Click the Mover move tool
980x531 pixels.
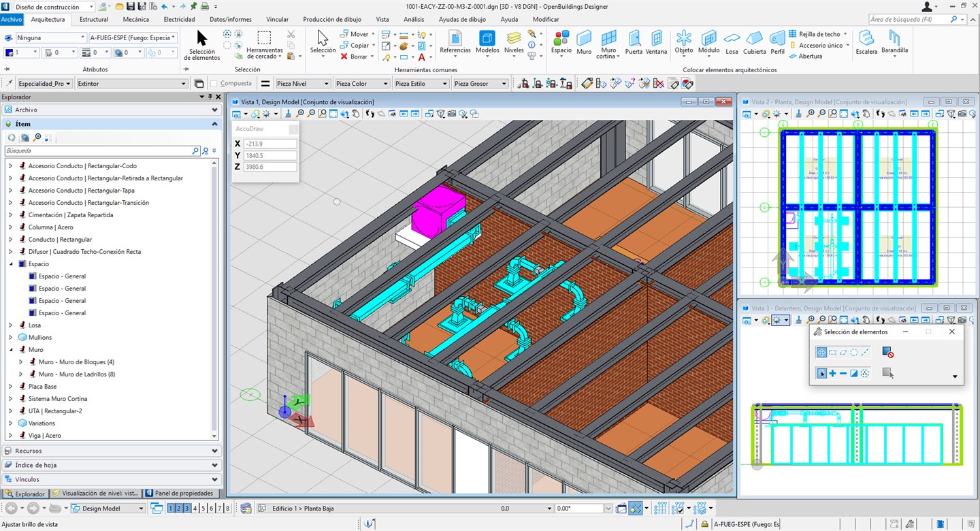(x=355, y=34)
